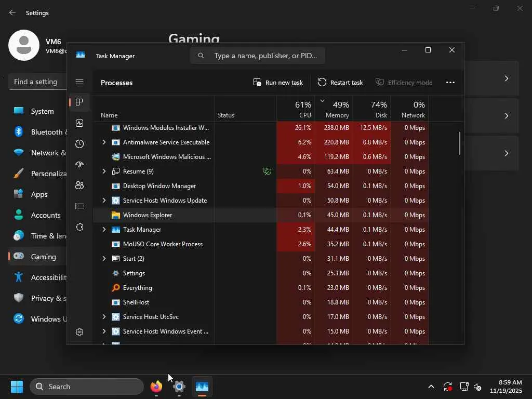Open Firefox from the taskbar
Viewport: 532px width, 399px height.
click(156, 387)
